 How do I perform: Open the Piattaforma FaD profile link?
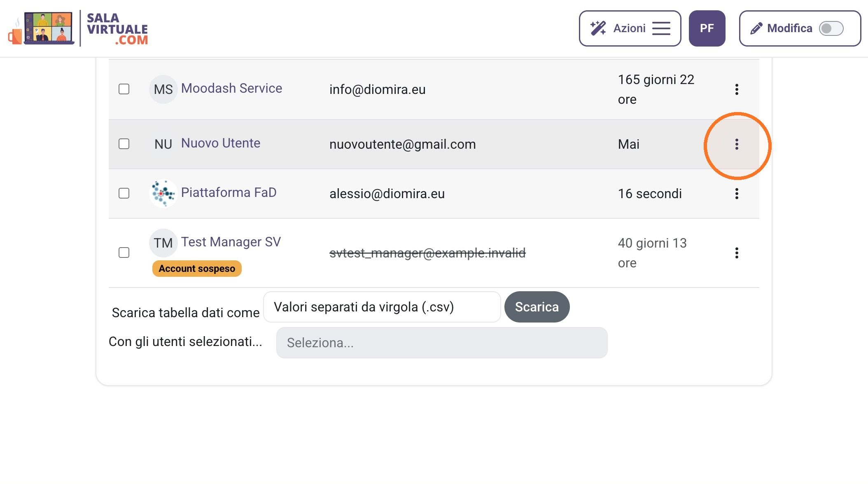coord(229,192)
